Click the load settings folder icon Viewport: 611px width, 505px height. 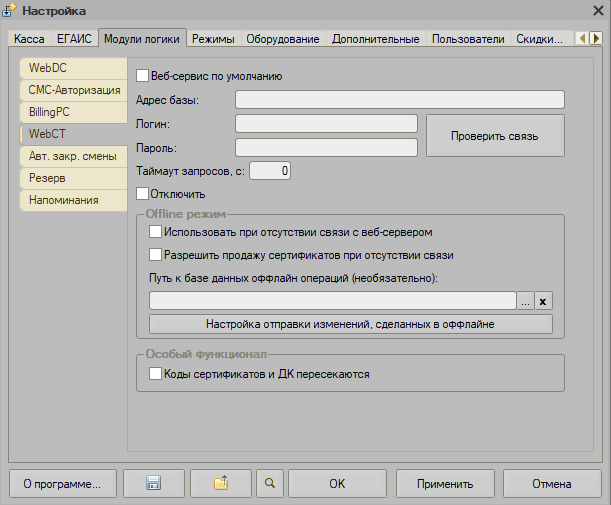pos(220,484)
